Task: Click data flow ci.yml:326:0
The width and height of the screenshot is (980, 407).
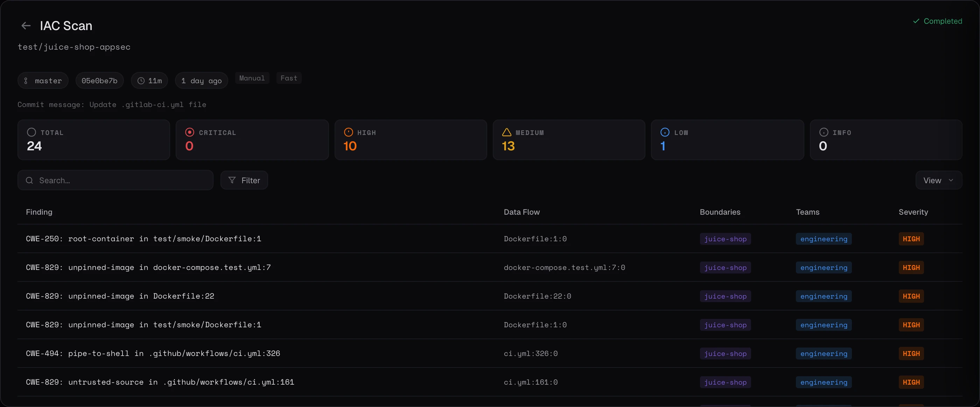Action: (x=531, y=354)
